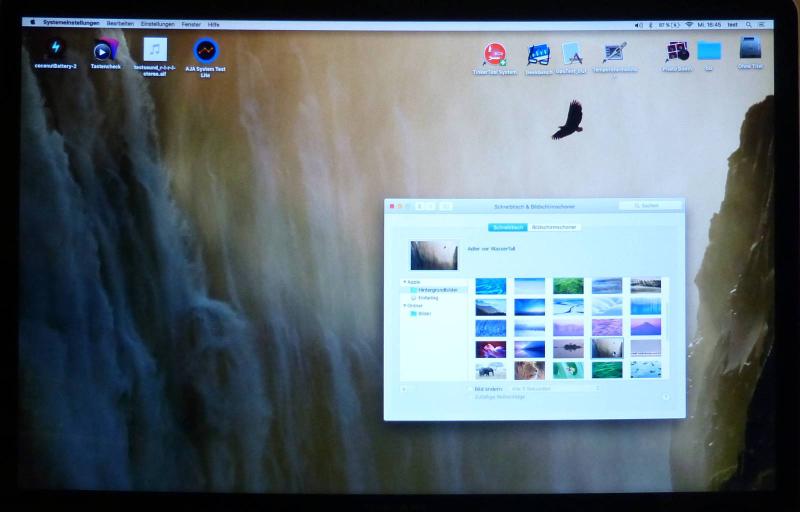
Task: Switch to the Bildschirmschoner tab
Action: [554, 227]
